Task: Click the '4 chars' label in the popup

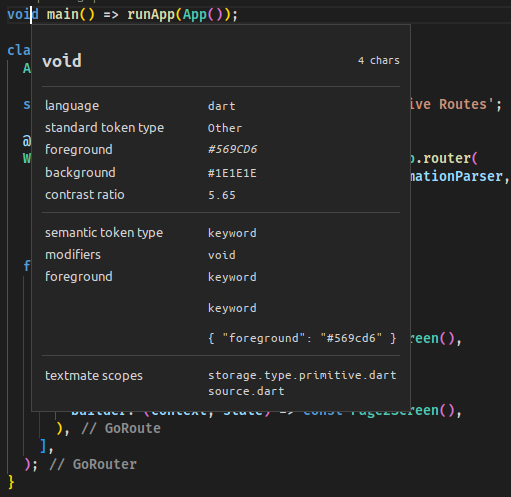Action: (x=379, y=61)
